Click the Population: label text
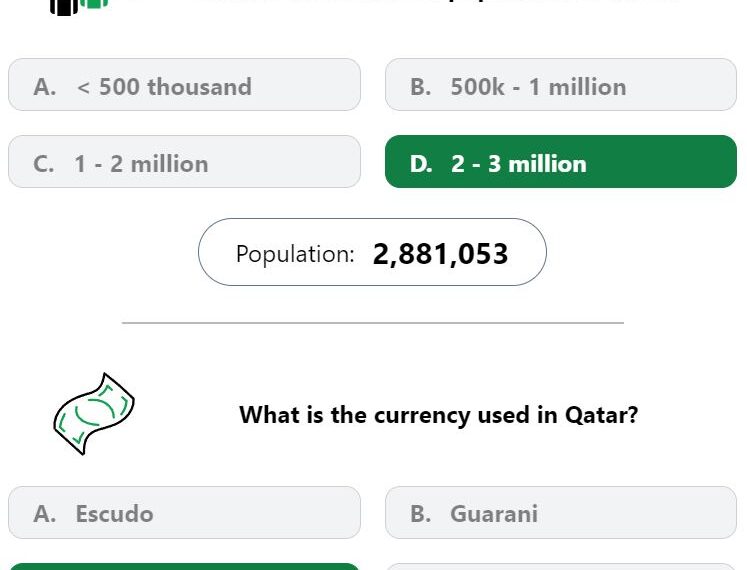 click(295, 254)
